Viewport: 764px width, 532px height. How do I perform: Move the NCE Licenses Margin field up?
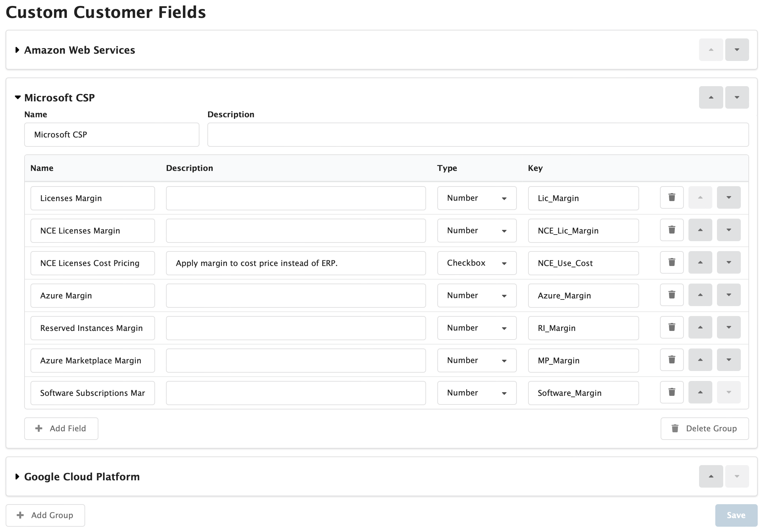[700, 230]
